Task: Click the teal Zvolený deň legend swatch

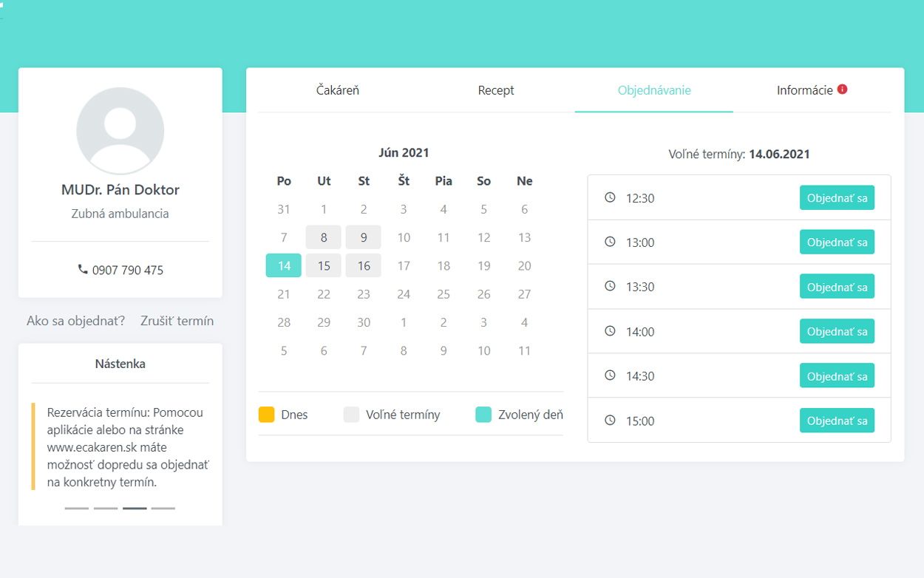Action: (x=483, y=415)
